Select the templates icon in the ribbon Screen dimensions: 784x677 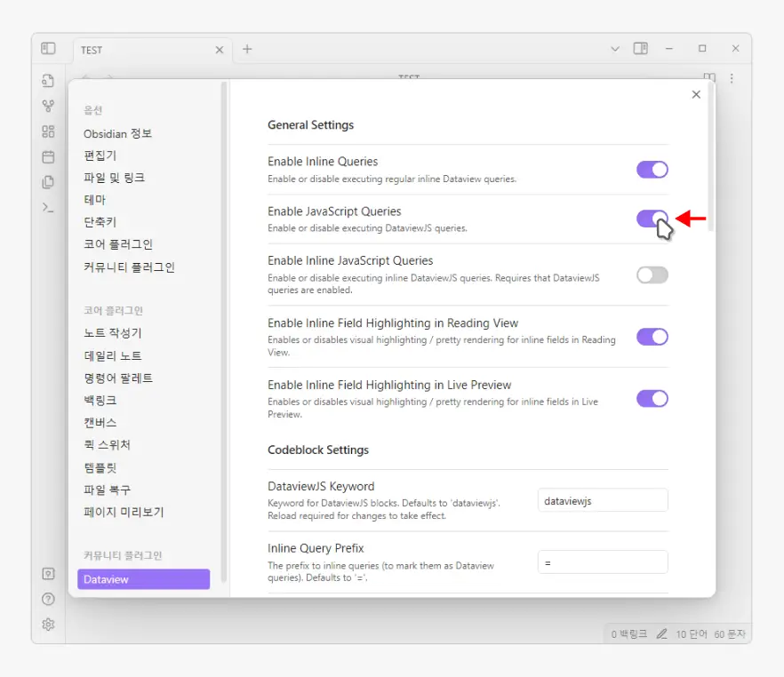click(48, 131)
